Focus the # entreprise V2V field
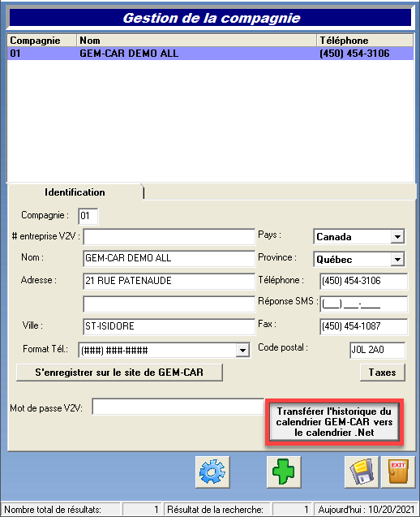420x517 pixels. pyautogui.click(x=169, y=237)
